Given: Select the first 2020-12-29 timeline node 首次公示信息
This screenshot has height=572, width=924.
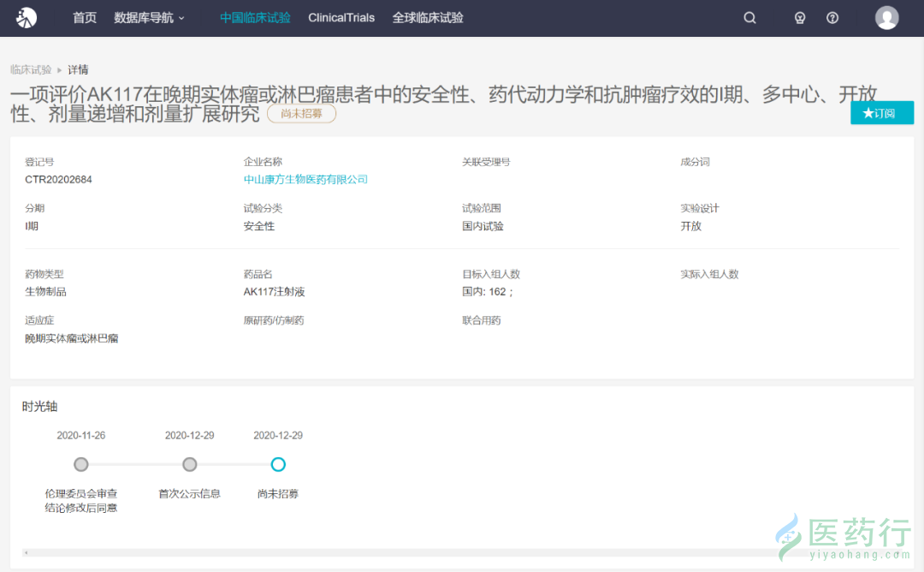Looking at the screenshot, I should pyautogui.click(x=189, y=465).
